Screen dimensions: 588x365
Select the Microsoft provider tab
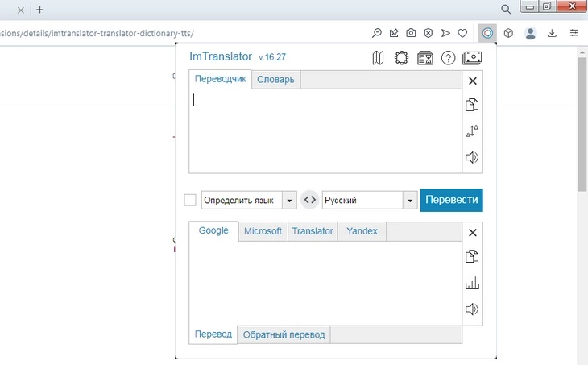(x=263, y=231)
